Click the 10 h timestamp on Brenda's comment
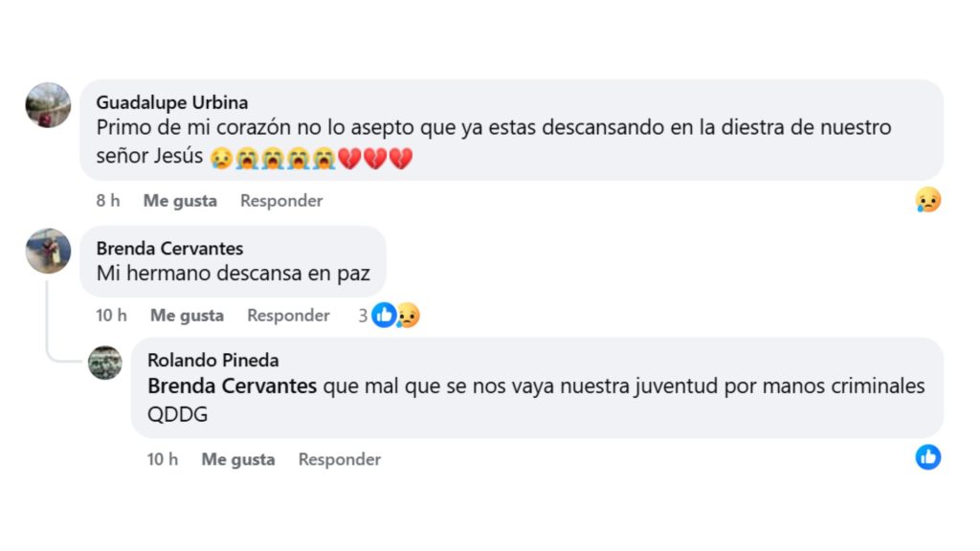 pyautogui.click(x=111, y=315)
